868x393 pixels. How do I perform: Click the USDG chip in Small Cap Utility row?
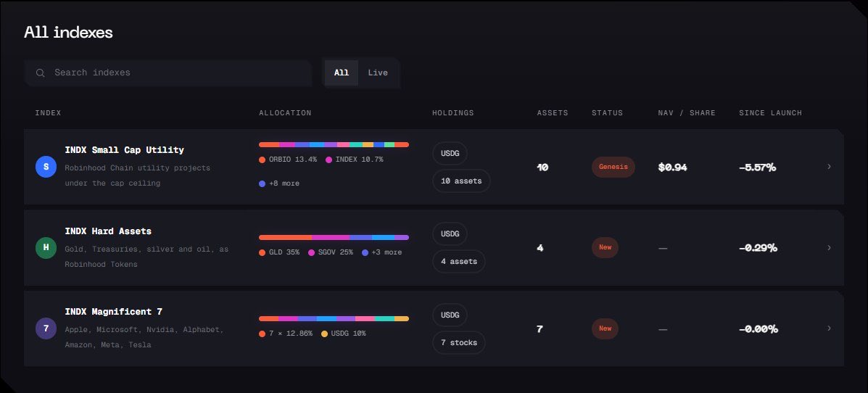pos(450,153)
